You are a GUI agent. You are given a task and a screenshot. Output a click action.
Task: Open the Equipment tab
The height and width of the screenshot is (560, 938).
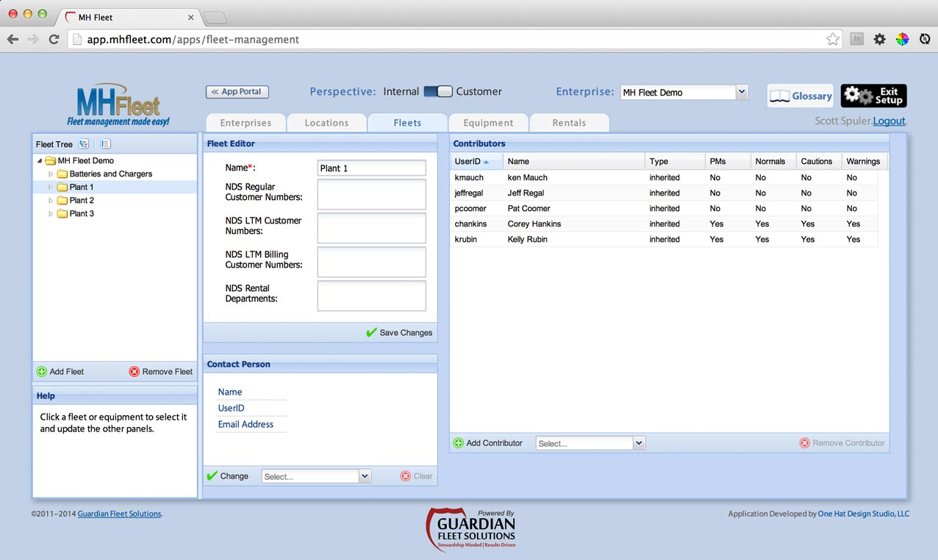coord(488,123)
